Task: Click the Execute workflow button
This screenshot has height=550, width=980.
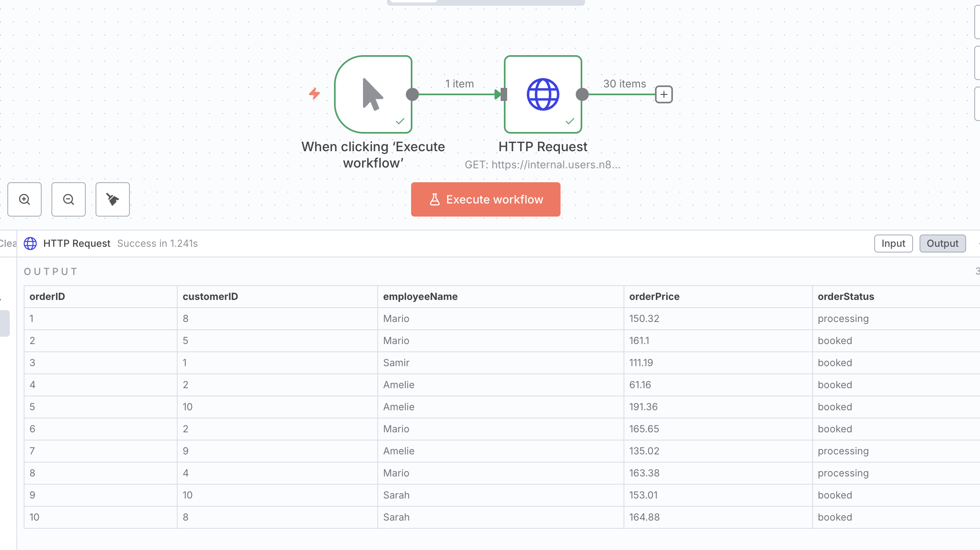Action: click(486, 199)
